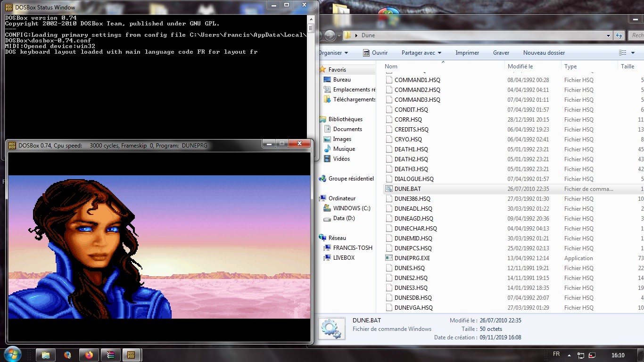The height and width of the screenshot is (362, 644).
Task: Open the WinRAR taskbar icon
Action: pos(110,355)
